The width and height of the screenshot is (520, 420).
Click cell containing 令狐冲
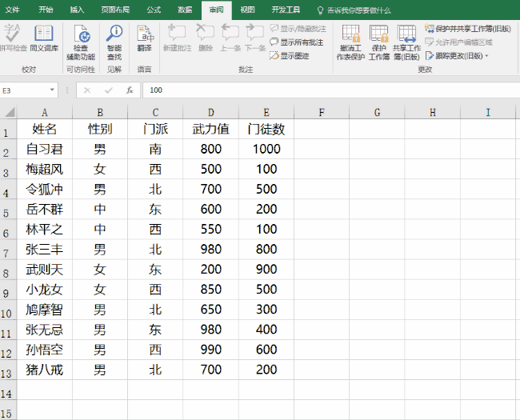click(45, 189)
